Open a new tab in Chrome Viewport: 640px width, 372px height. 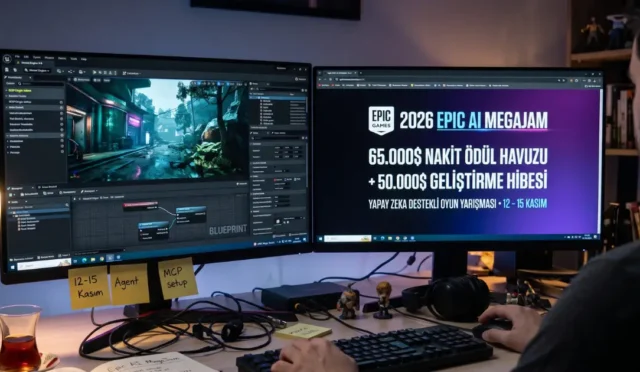[x=361, y=73]
